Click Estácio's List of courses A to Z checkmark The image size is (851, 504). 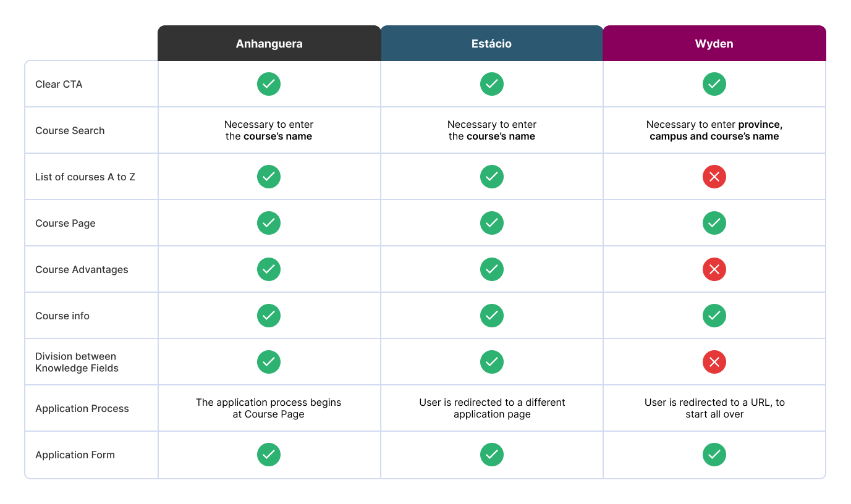pos(492,177)
